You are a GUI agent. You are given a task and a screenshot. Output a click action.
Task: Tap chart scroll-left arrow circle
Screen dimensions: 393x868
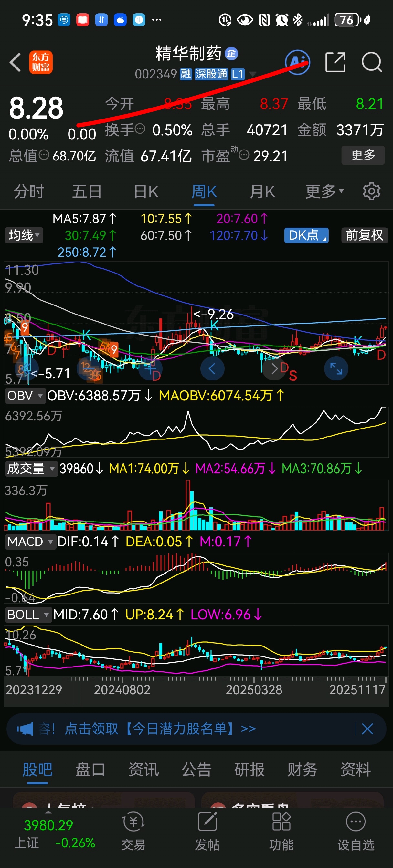pos(212,368)
